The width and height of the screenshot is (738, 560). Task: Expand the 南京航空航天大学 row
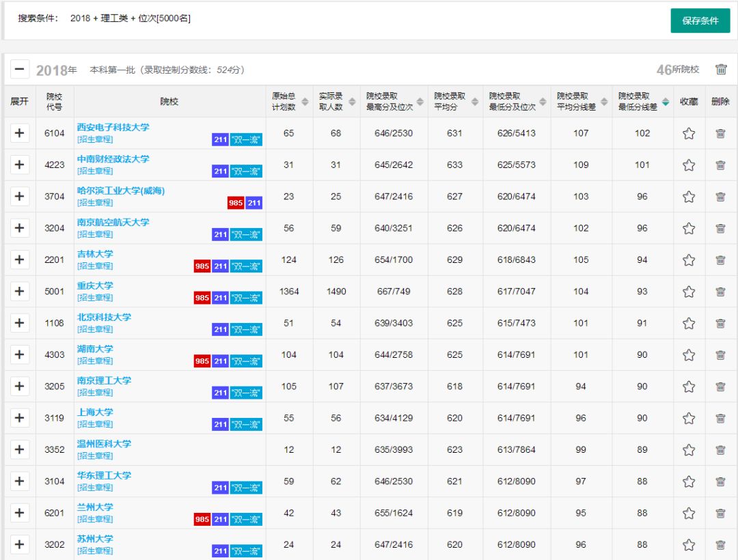click(19, 228)
